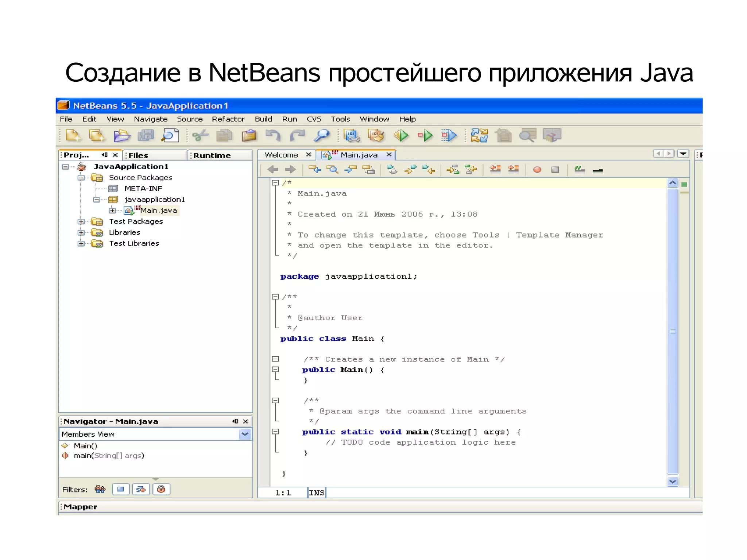
Task: Run the main project with the green arrow
Action: 401,135
